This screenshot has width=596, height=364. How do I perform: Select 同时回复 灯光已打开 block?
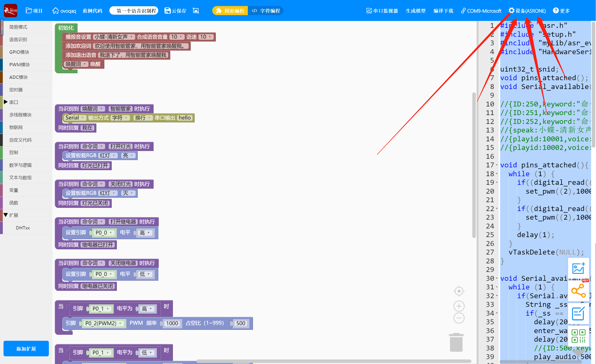point(84,165)
